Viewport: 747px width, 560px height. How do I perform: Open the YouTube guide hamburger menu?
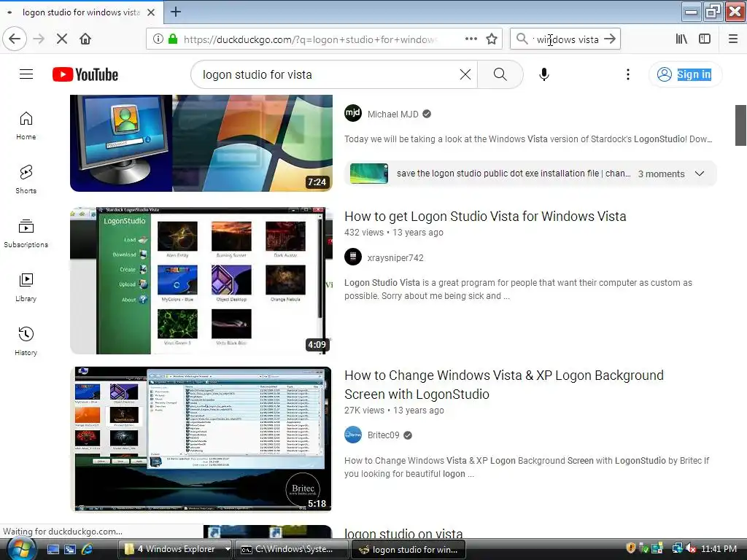point(26,74)
